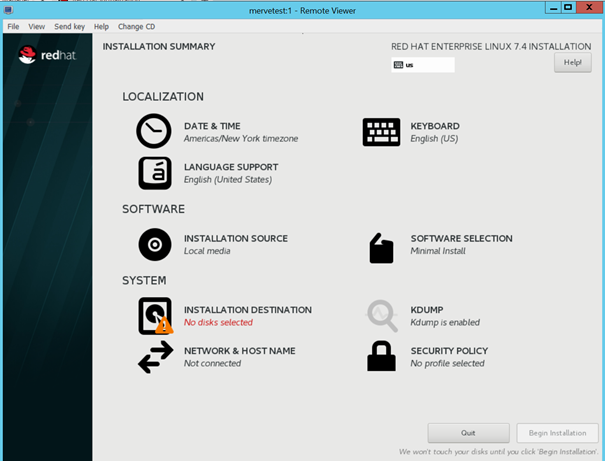
Task: Open the Network & Host Name arrows icon
Action: point(155,357)
